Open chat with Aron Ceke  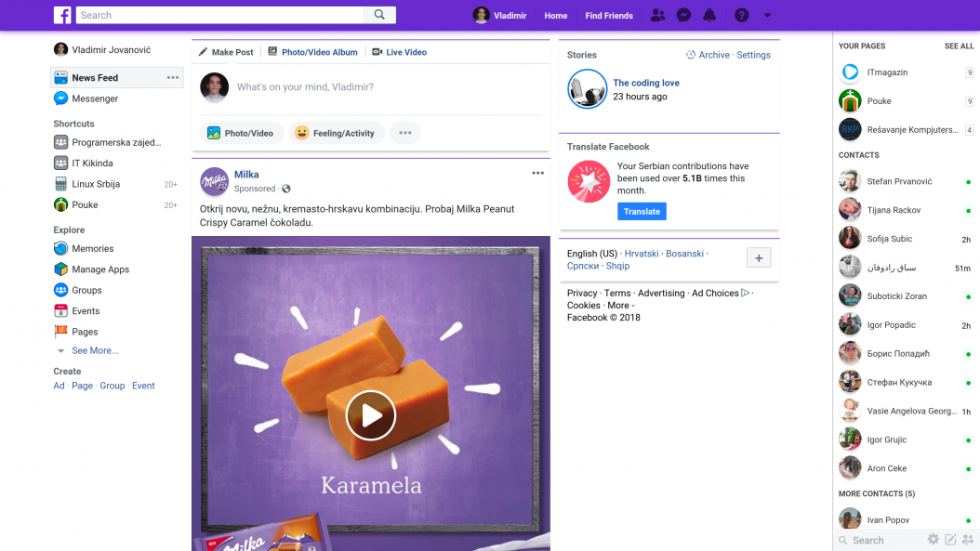[906, 468]
